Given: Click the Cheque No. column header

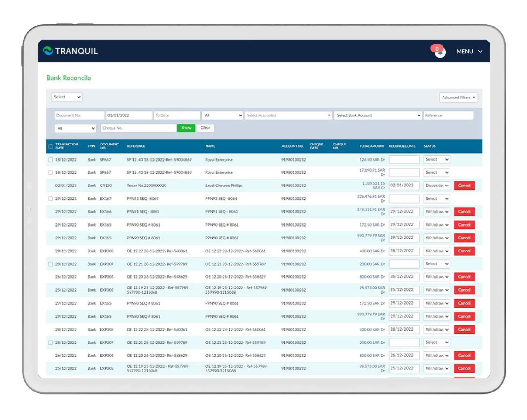Looking at the screenshot, I should pos(339,146).
